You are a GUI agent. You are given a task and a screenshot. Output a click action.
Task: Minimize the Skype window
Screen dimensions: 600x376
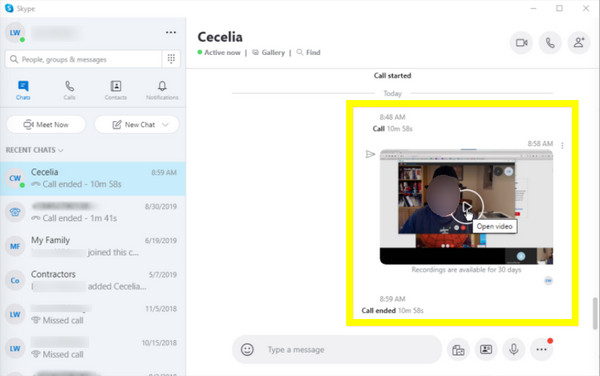[533, 8]
